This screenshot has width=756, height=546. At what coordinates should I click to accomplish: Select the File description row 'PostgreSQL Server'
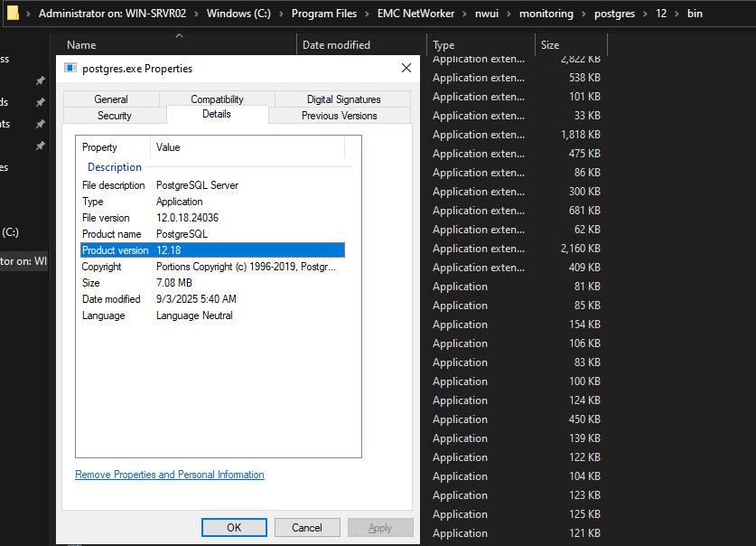212,185
